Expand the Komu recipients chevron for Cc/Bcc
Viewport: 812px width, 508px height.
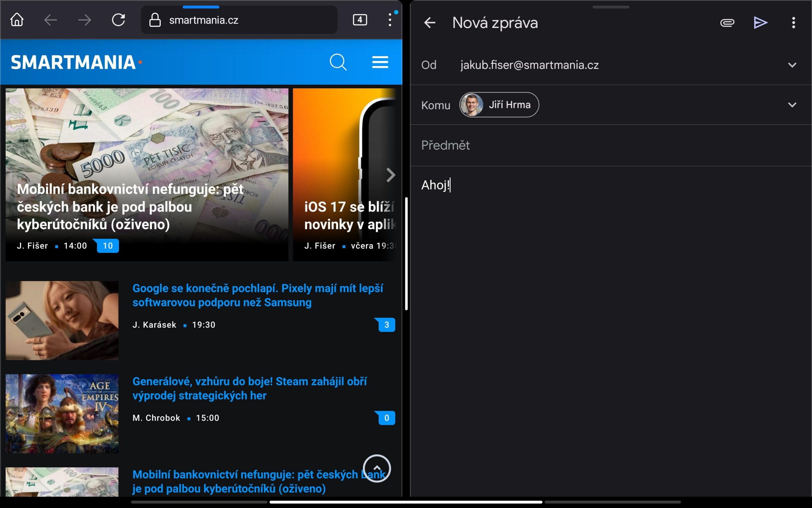792,105
